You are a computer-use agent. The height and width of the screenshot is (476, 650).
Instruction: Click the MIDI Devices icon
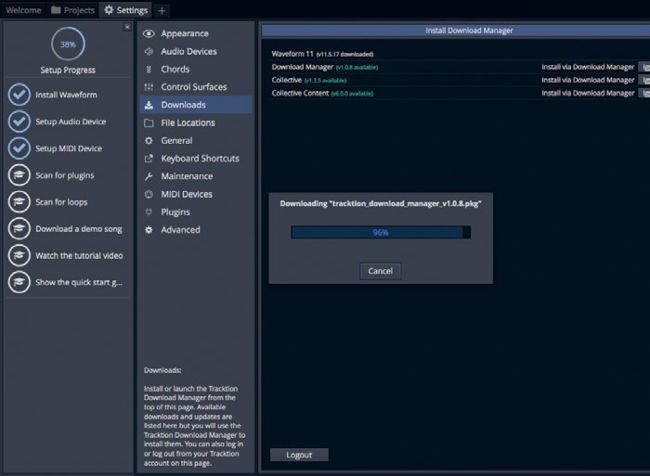(149, 194)
